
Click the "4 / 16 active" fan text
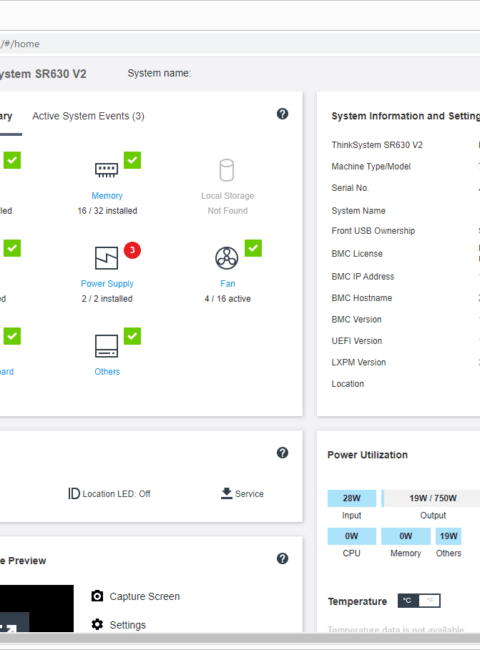[228, 298]
